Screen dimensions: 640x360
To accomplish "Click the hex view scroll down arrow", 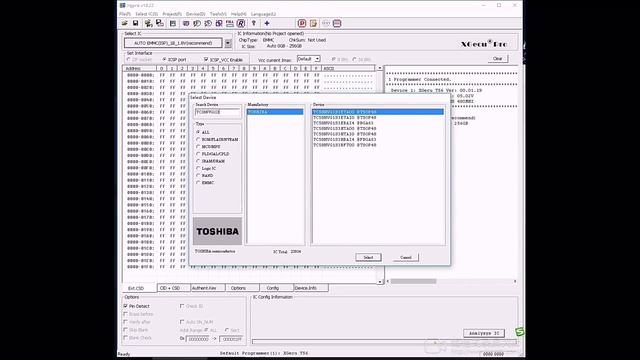I will coord(380,282).
